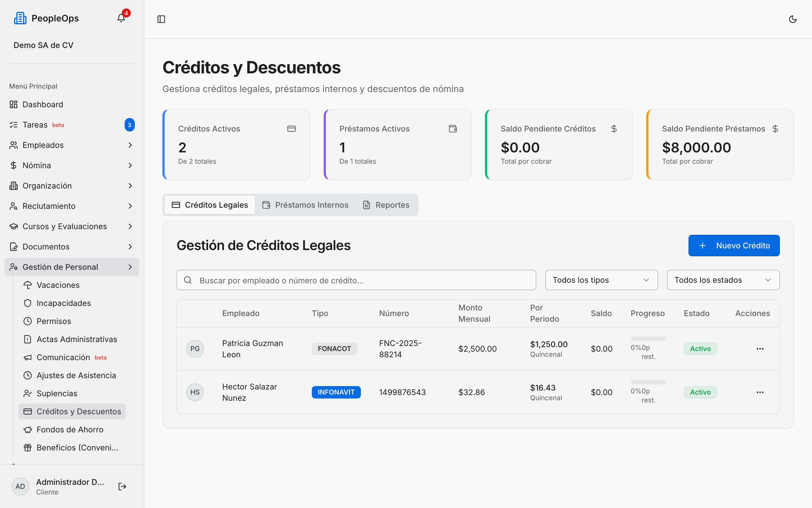Open actions menu for Hector Salazar Nunez
812x508 pixels.
pos(760,392)
